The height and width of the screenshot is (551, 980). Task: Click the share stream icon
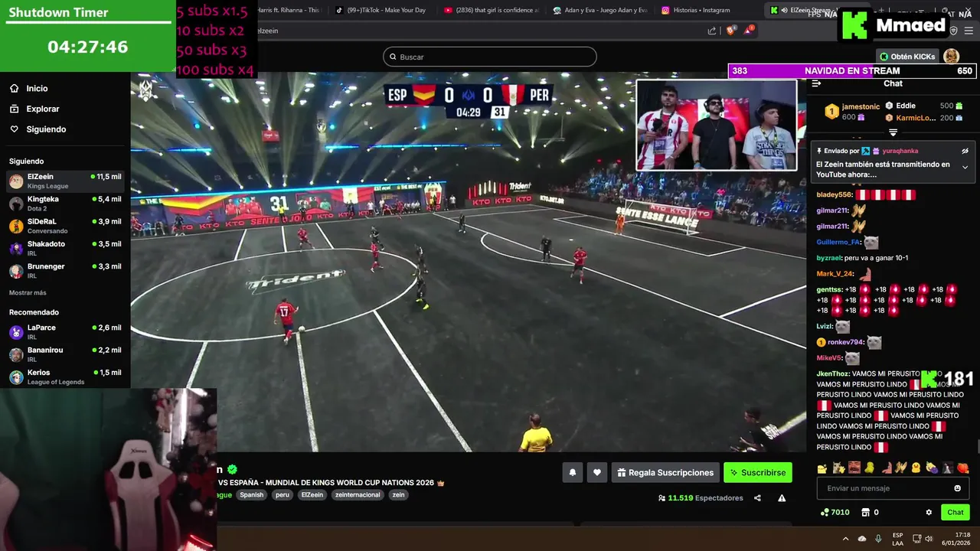[757, 498]
